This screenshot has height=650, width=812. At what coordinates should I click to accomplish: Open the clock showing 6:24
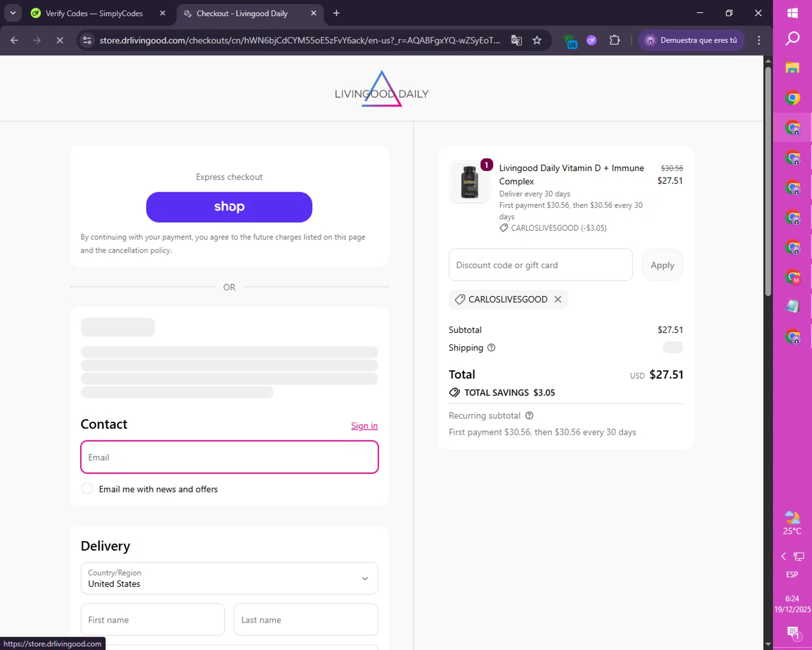coord(793,604)
